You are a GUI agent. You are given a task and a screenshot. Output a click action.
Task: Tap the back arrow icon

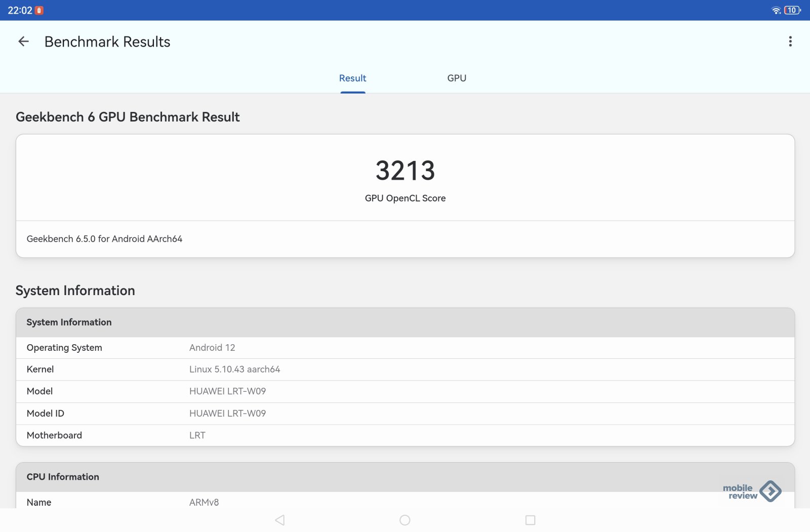(x=23, y=42)
